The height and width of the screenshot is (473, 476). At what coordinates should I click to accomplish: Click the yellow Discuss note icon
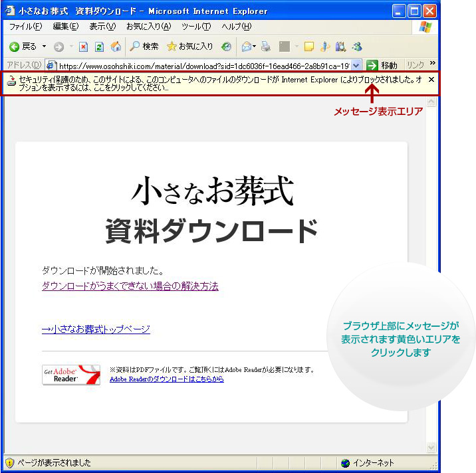pos(308,47)
